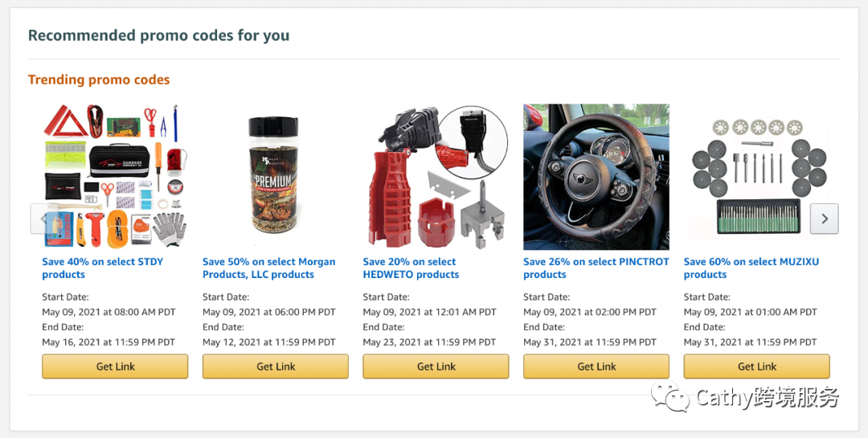Click the Recommended promo codes for you heading

tap(158, 35)
